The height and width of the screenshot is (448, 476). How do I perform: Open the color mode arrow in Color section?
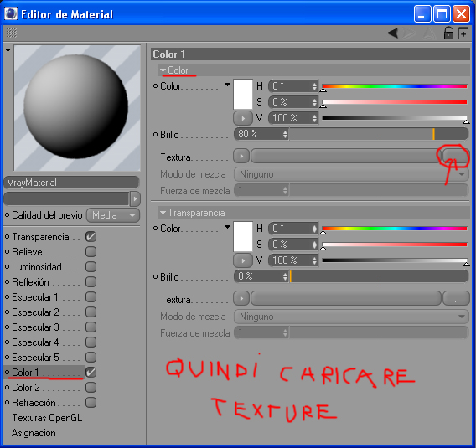coord(227,85)
